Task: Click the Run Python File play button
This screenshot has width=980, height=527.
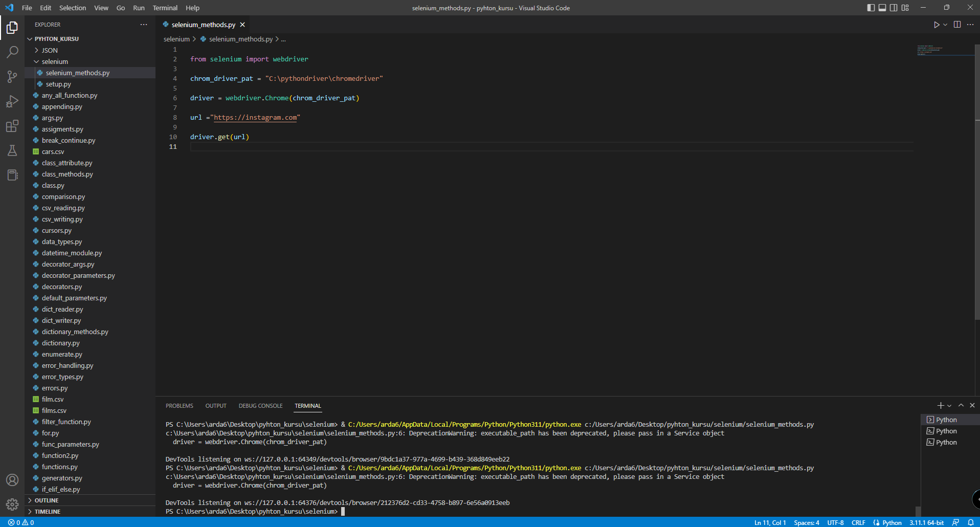Action: 936,25
